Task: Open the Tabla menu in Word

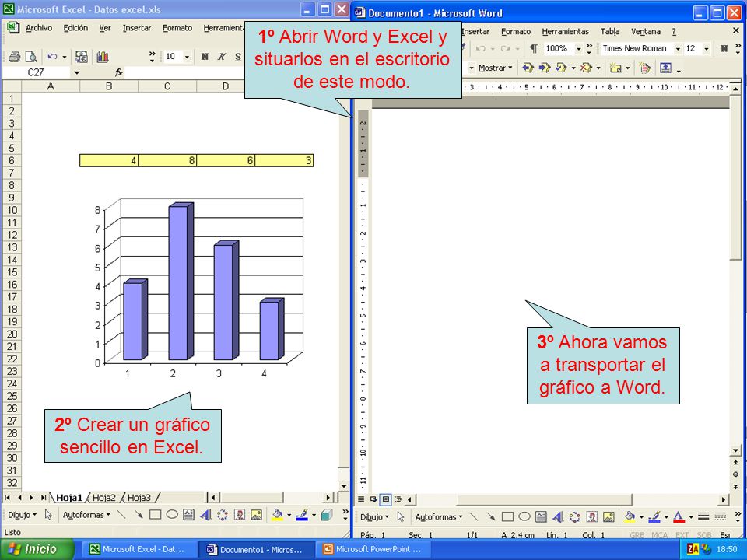Action: click(610, 31)
